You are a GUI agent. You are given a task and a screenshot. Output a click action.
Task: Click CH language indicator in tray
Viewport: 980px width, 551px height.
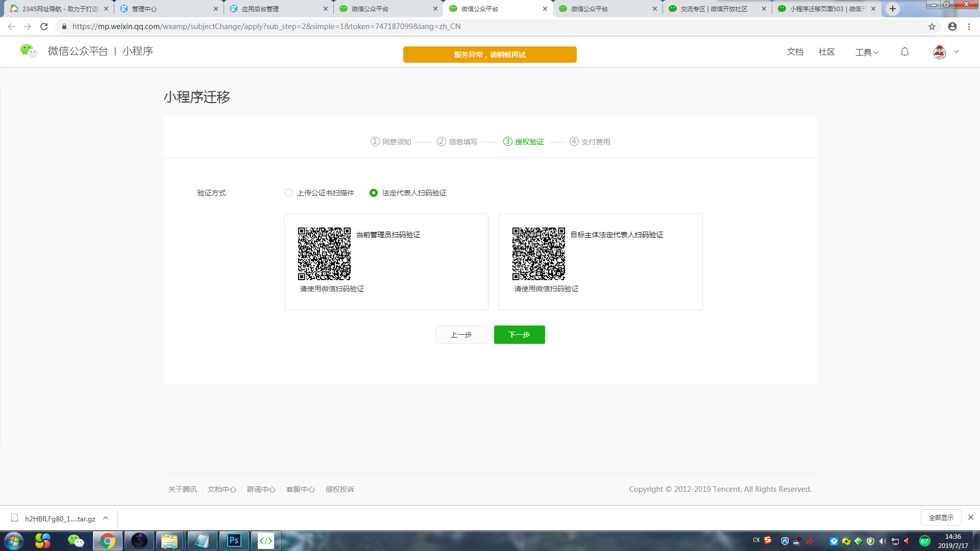pyautogui.click(x=756, y=540)
